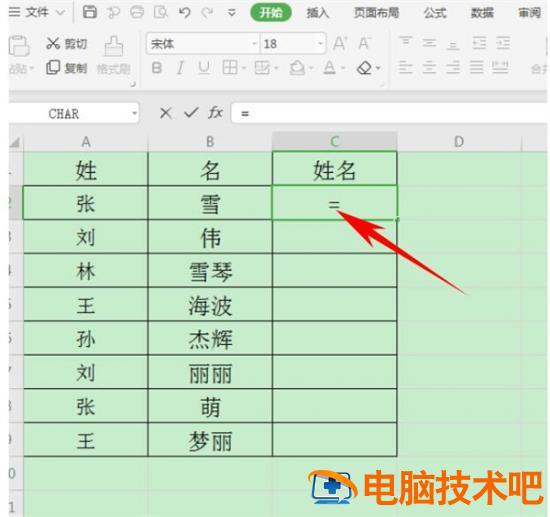This screenshot has width=550, height=517.
Task: Expand the arrow next to 文件
Action: (x=61, y=13)
